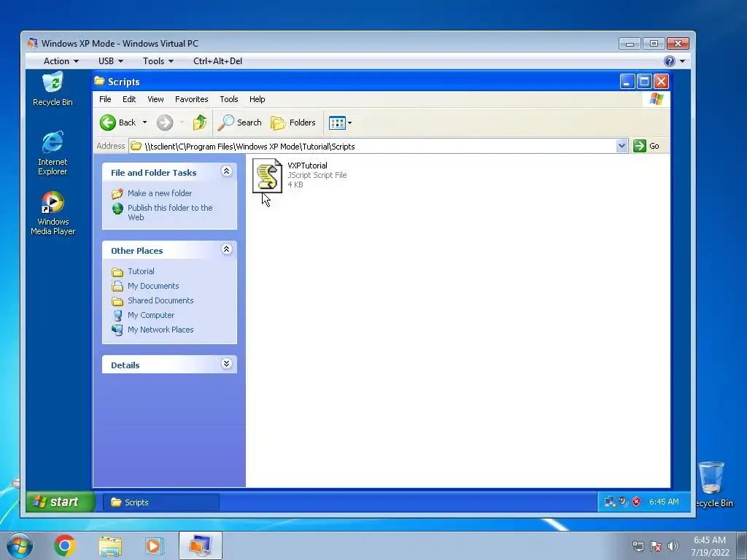The height and width of the screenshot is (560, 747).
Task: Open the Edit menu
Action: coord(129,99)
